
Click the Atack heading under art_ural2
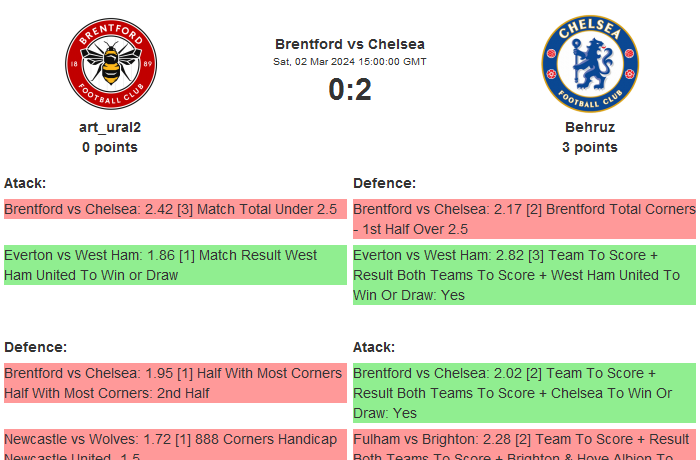25,183
